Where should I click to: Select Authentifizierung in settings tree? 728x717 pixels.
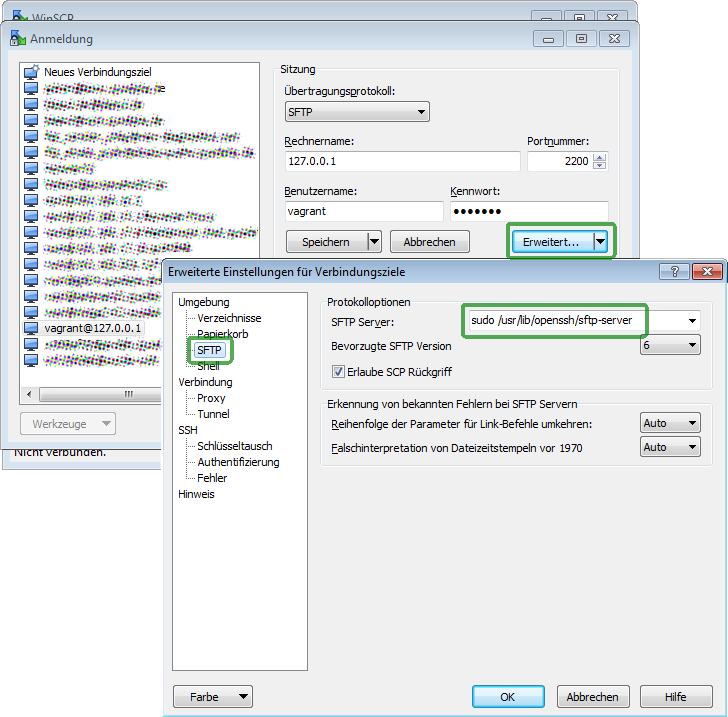pyautogui.click(x=238, y=463)
